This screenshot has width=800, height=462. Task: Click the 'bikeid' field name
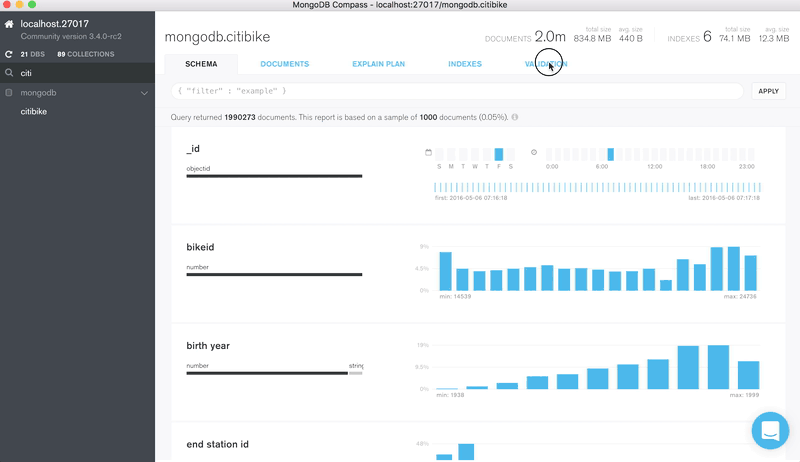pyautogui.click(x=200, y=247)
